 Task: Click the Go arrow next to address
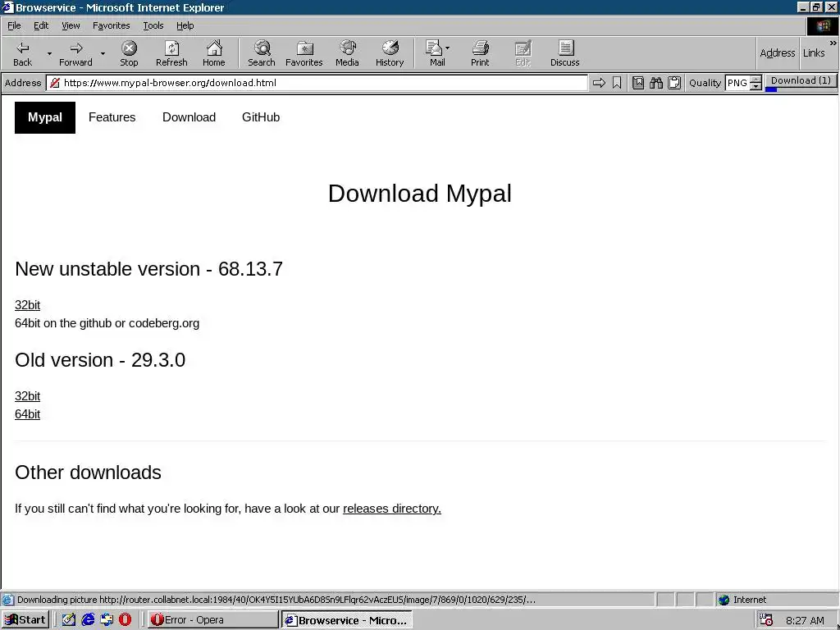[x=599, y=83]
